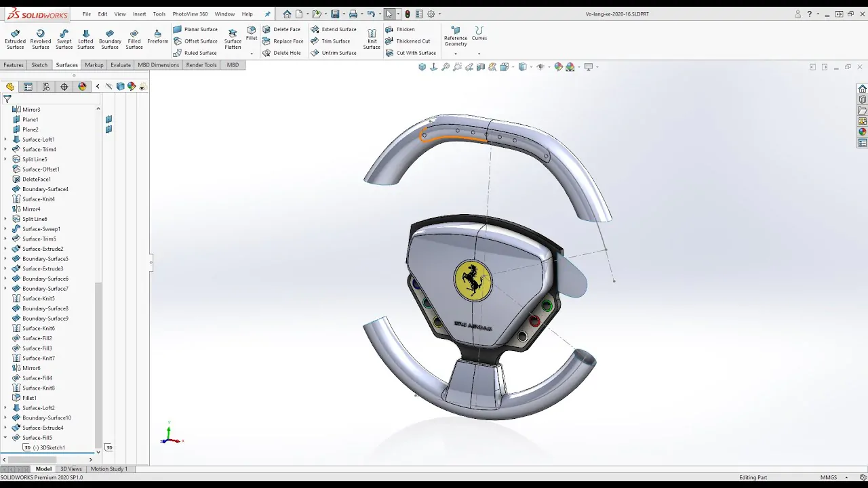Collapse the Surface-Fill5 feature
Image resolution: width=868 pixels, height=488 pixels.
click(x=5, y=438)
